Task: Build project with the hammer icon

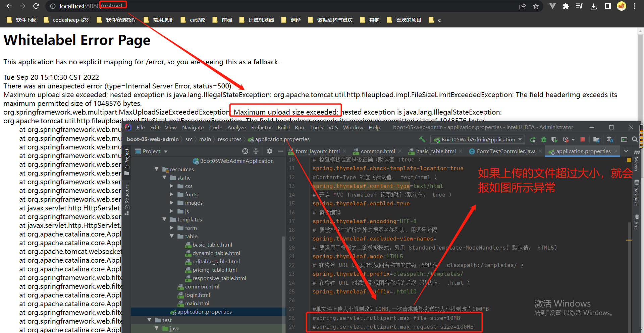Action: pos(422,139)
